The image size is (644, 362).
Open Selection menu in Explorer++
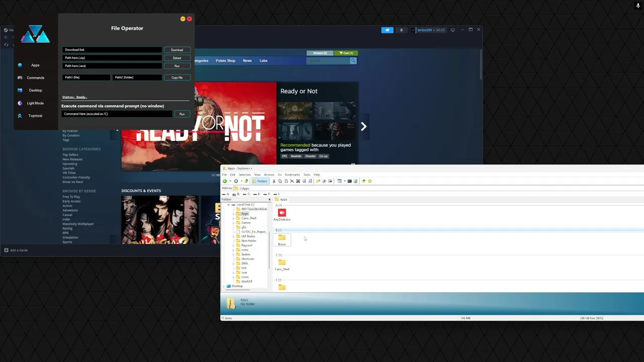[x=245, y=174]
